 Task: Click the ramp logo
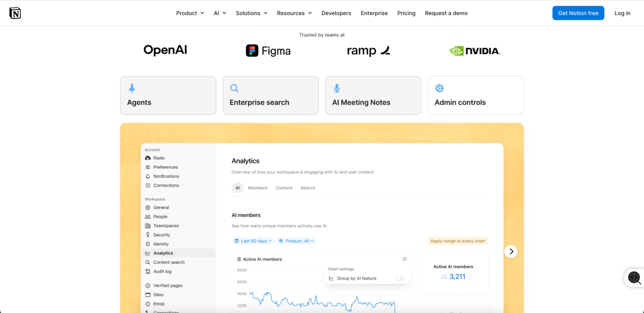click(369, 51)
